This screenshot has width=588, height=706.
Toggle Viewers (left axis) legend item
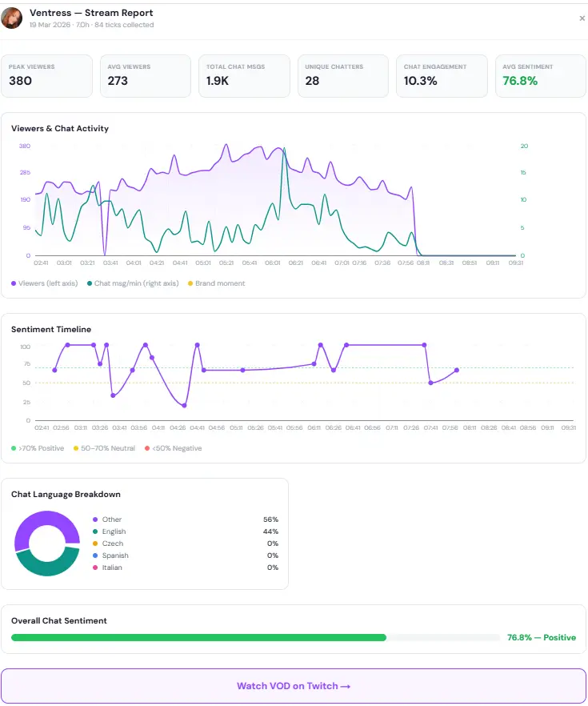point(45,283)
